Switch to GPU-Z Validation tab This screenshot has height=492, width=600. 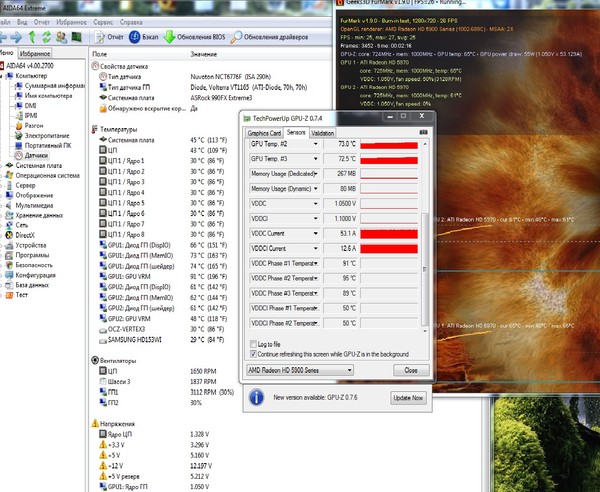322,133
